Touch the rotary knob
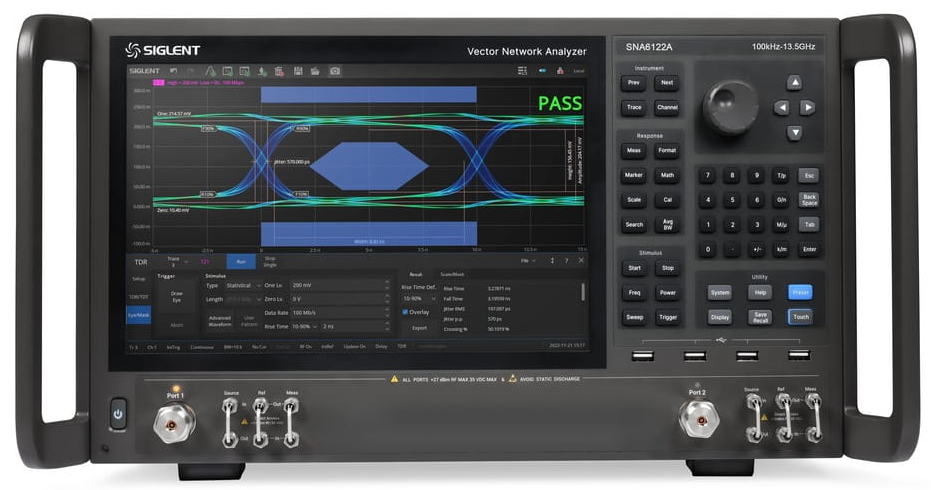The width and height of the screenshot is (931, 490). click(x=730, y=108)
